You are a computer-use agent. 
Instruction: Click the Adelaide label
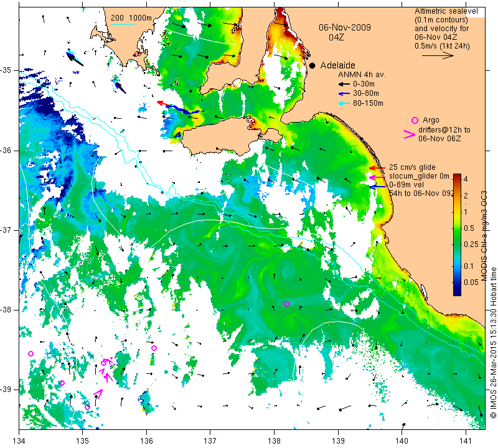337,65
